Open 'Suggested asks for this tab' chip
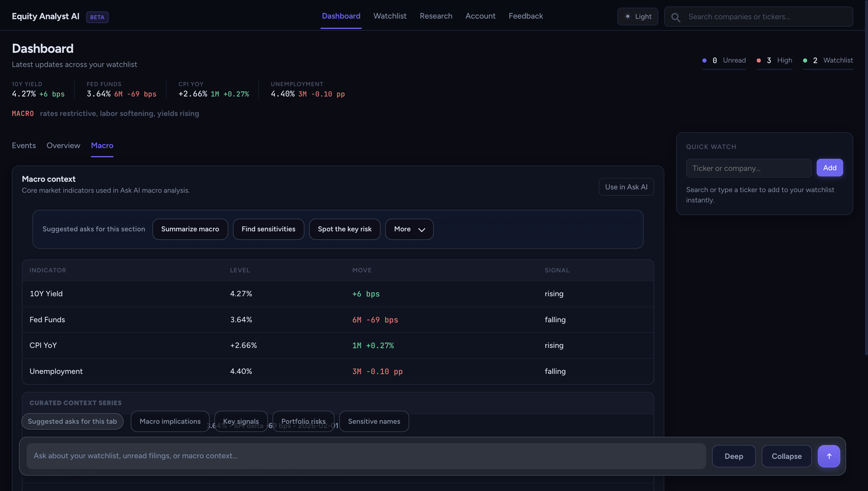The image size is (868, 491). [72, 421]
